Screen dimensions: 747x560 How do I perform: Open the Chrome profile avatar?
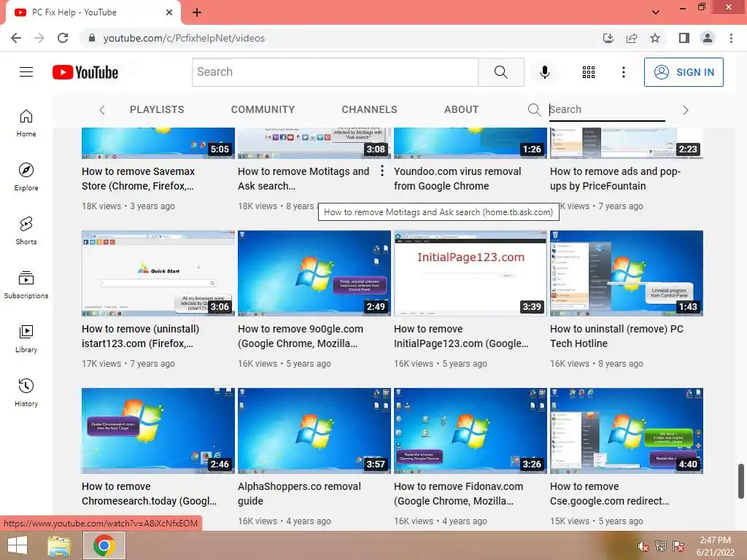(708, 38)
